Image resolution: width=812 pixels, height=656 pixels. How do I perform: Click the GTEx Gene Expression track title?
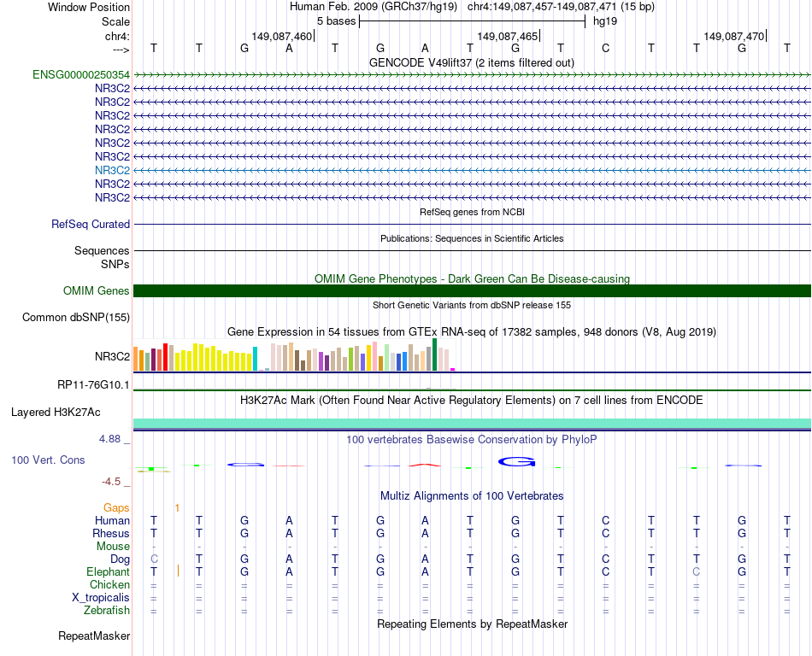click(x=472, y=331)
